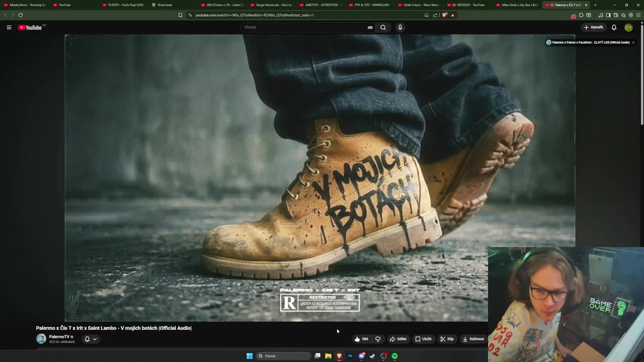Open the media control music note icon
The width and height of the screenshot is (644, 362).
(600, 15)
